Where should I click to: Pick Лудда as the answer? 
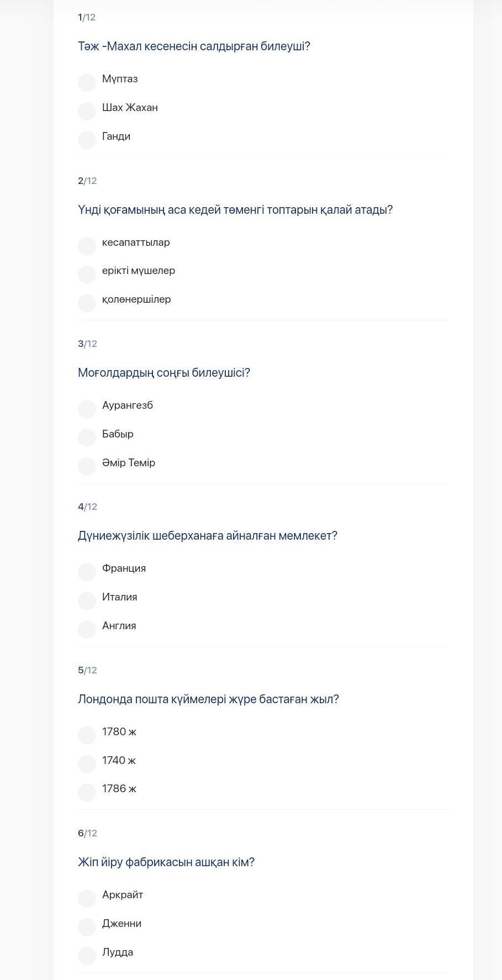point(87,956)
